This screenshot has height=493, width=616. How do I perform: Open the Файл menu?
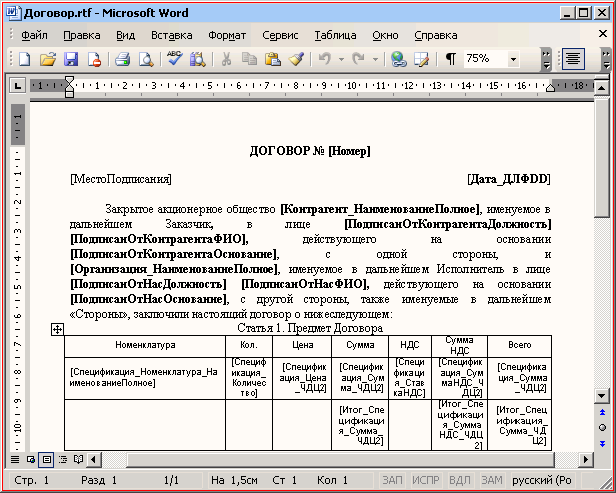[33, 35]
